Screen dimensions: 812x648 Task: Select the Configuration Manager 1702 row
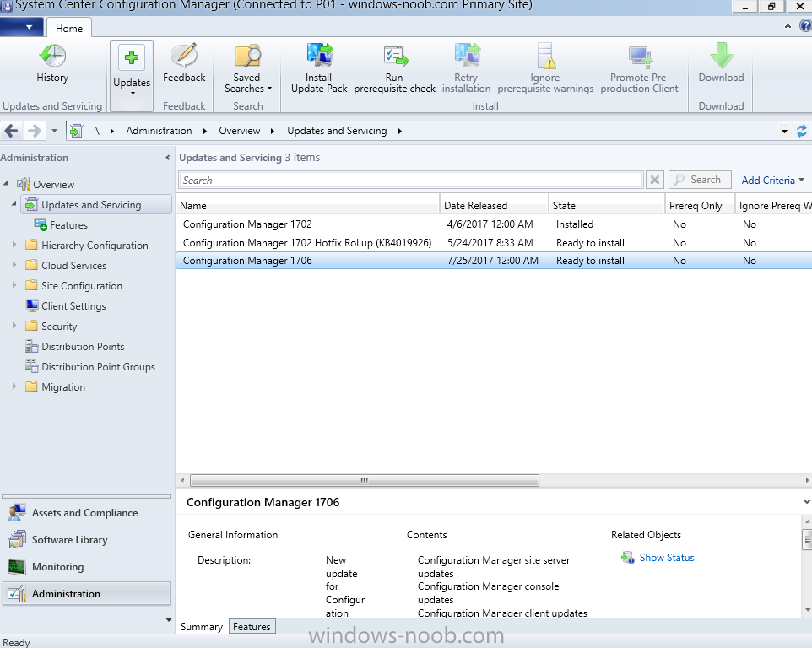pyautogui.click(x=494, y=224)
